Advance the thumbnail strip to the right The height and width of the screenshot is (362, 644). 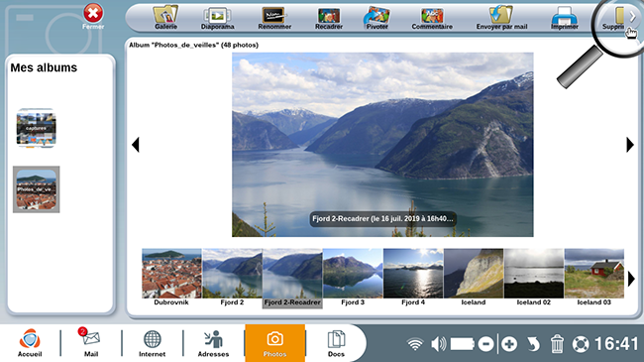(631, 280)
